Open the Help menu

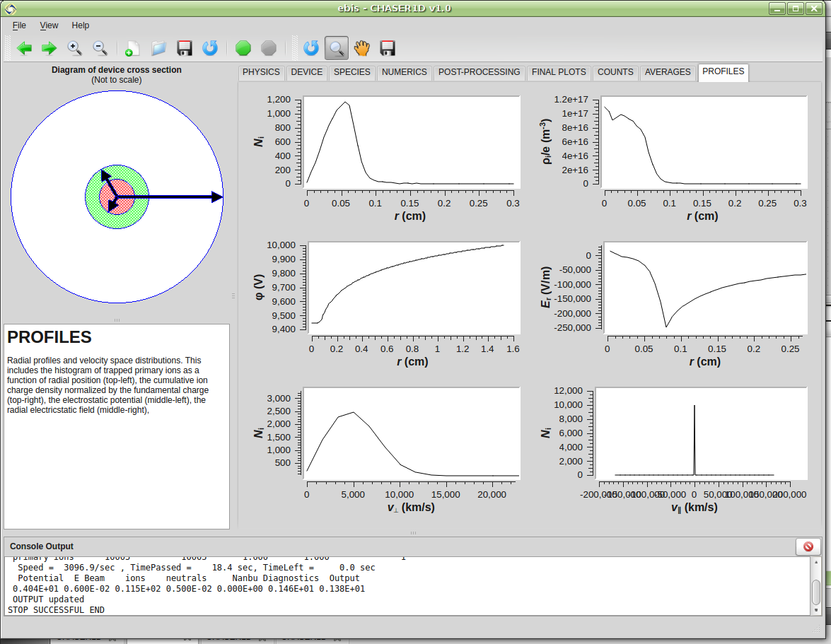[81, 25]
